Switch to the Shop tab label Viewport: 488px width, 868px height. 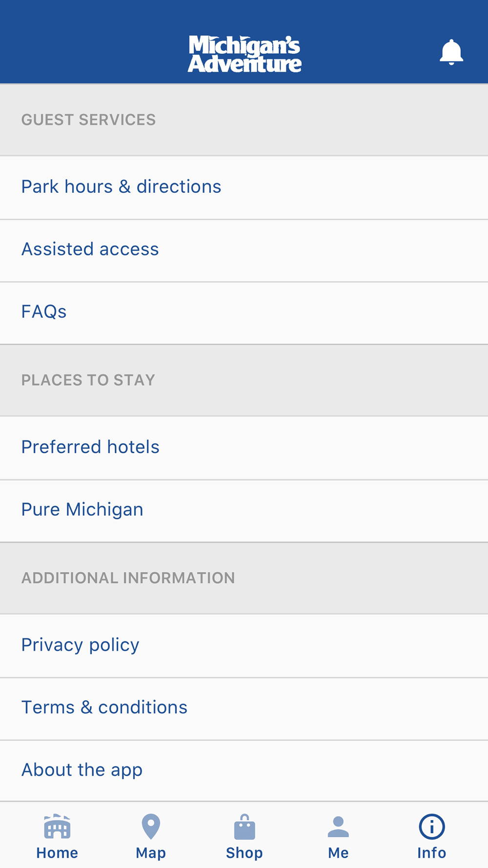point(244,853)
